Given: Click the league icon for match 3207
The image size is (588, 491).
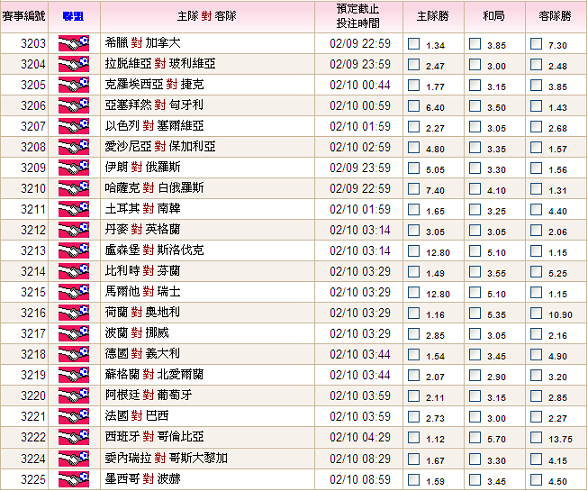Looking at the screenshot, I should point(74,126).
